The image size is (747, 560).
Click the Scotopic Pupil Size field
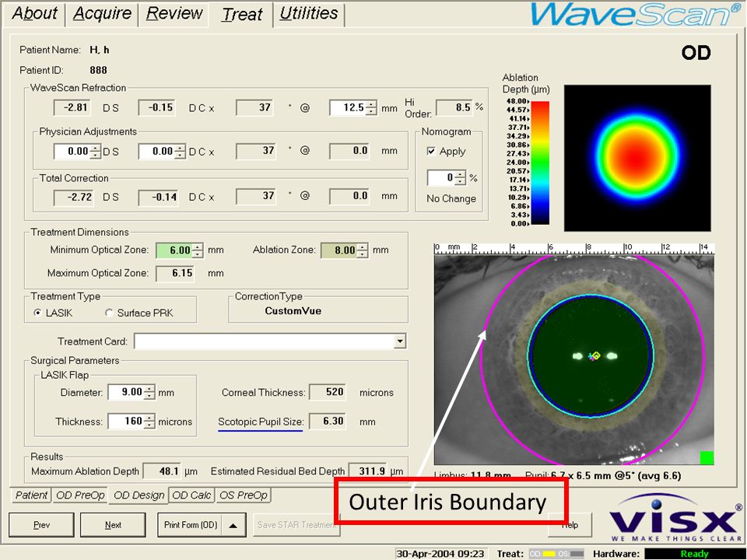328,422
